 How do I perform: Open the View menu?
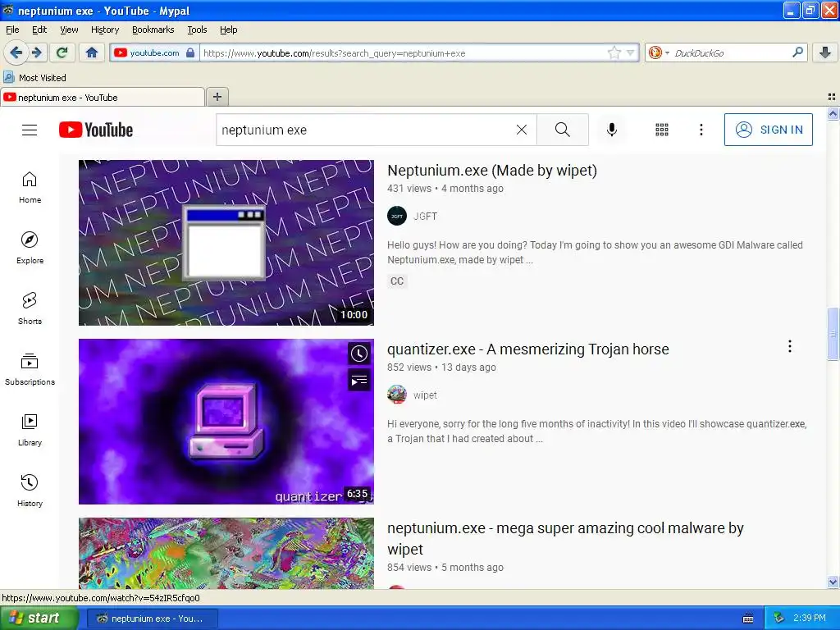coord(69,30)
